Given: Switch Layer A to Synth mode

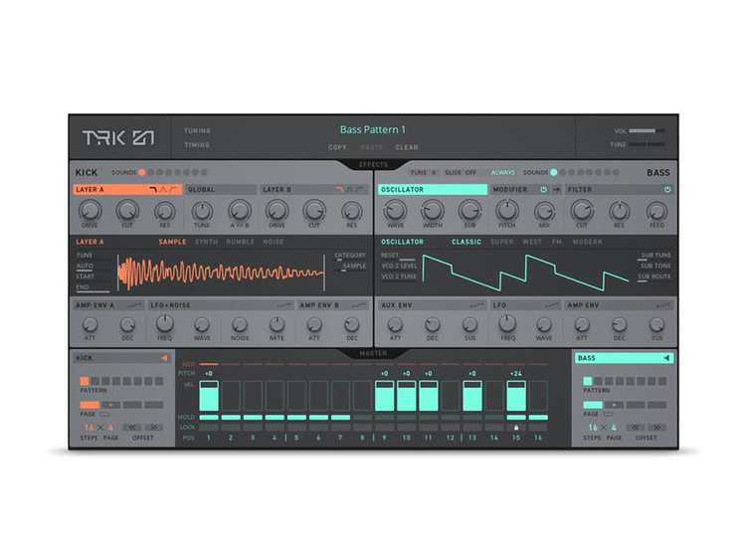Looking at the screenshot, I should [x=206, y=242].
